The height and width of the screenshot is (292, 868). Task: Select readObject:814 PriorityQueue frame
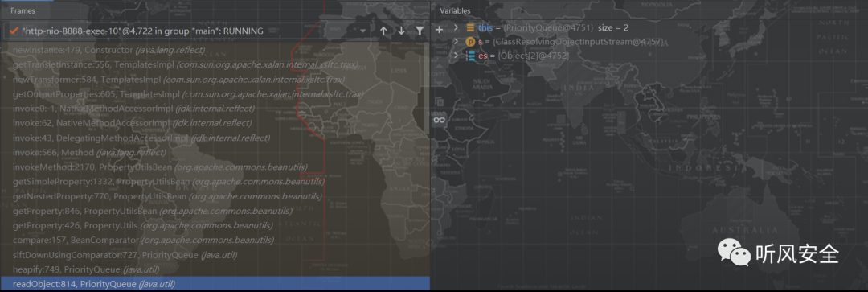click(215, 284)
